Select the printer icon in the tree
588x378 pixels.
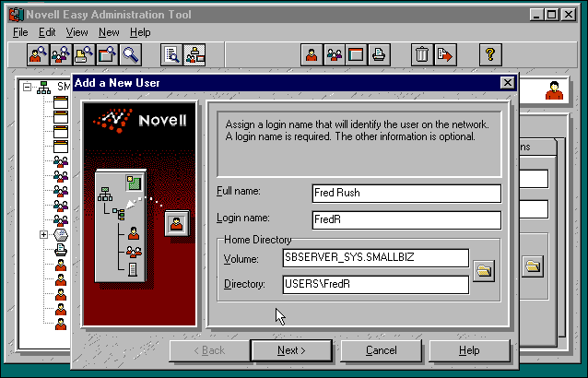[61, 249]
